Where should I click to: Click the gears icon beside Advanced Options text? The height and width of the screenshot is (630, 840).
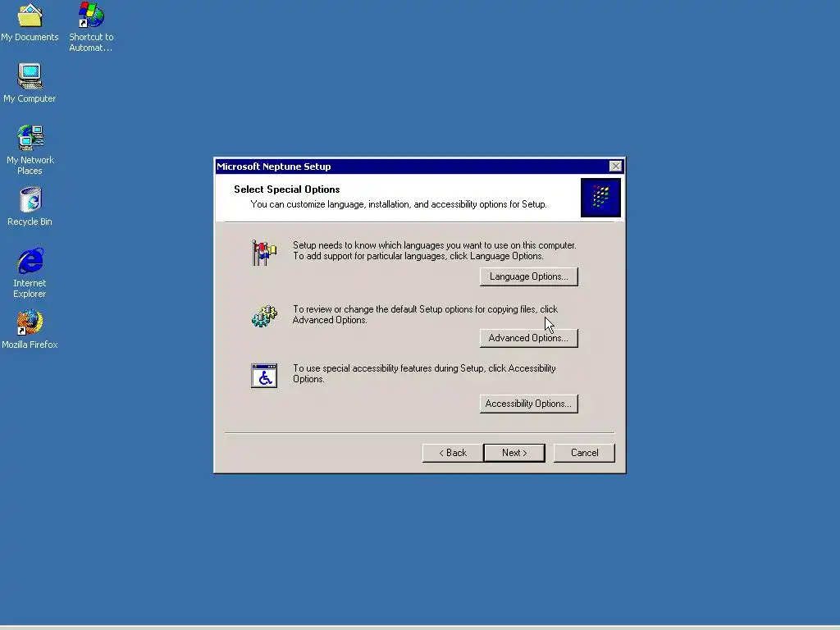(264, 316)
